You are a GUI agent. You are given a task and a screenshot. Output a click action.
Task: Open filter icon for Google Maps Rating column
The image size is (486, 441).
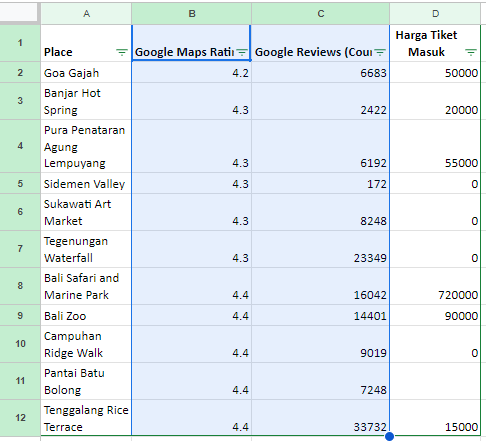pyautogui.click(x=242, y=52)
